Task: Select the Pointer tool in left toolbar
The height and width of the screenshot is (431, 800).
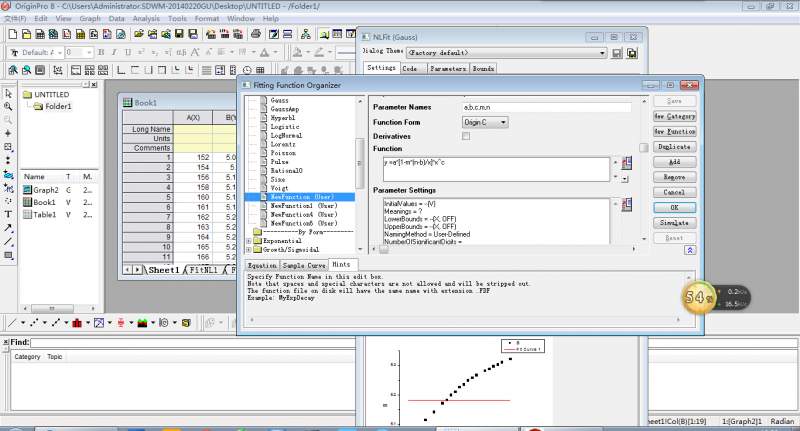Action: click(x=8, y=93)
